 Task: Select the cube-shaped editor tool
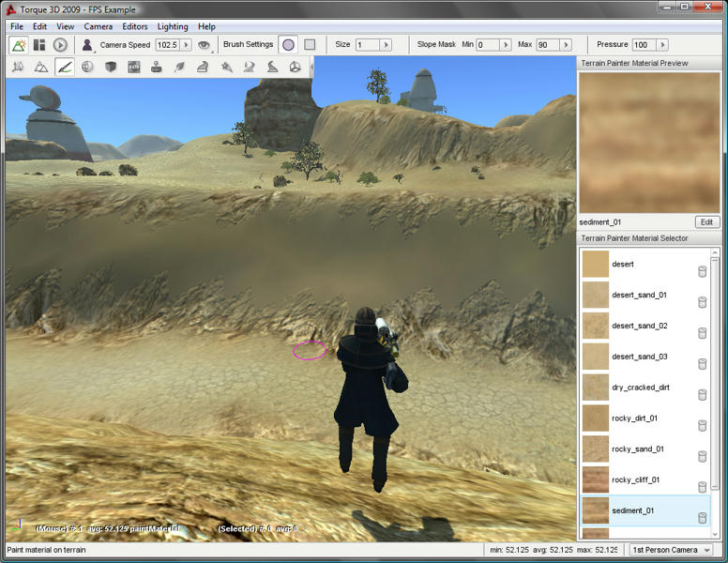click(111, 67)
